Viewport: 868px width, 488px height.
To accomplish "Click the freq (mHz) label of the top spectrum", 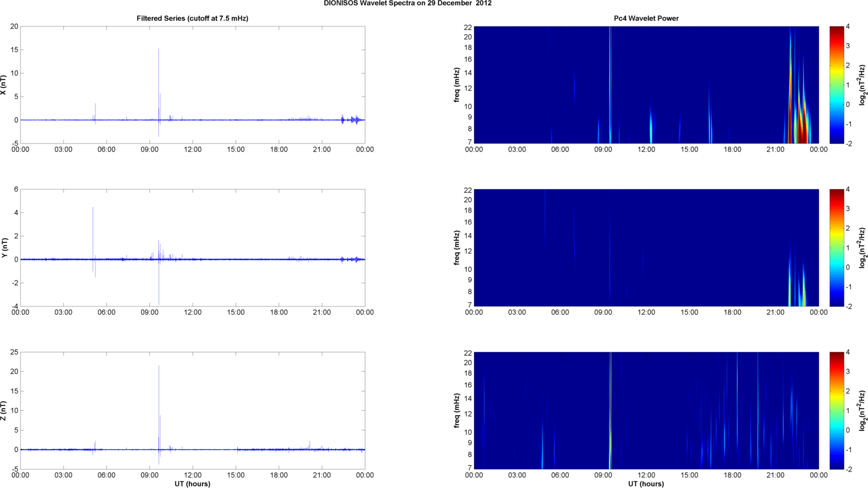I will pyautogui.click(x=457, y=85).
